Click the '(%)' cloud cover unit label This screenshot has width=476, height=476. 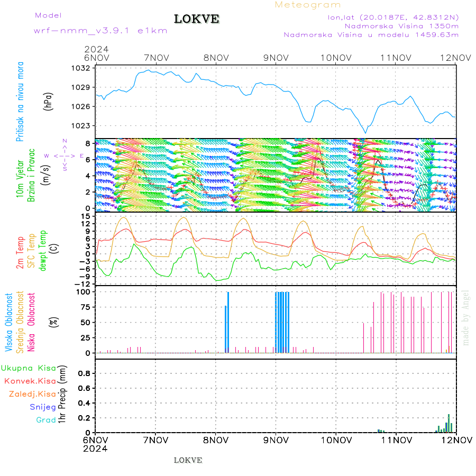[53, 323]
